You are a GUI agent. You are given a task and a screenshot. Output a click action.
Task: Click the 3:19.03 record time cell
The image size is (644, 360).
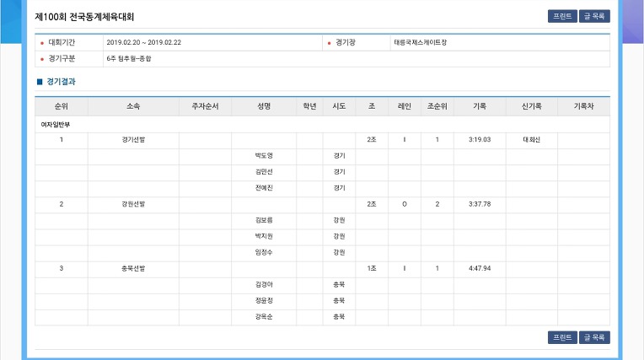(480, 140)
